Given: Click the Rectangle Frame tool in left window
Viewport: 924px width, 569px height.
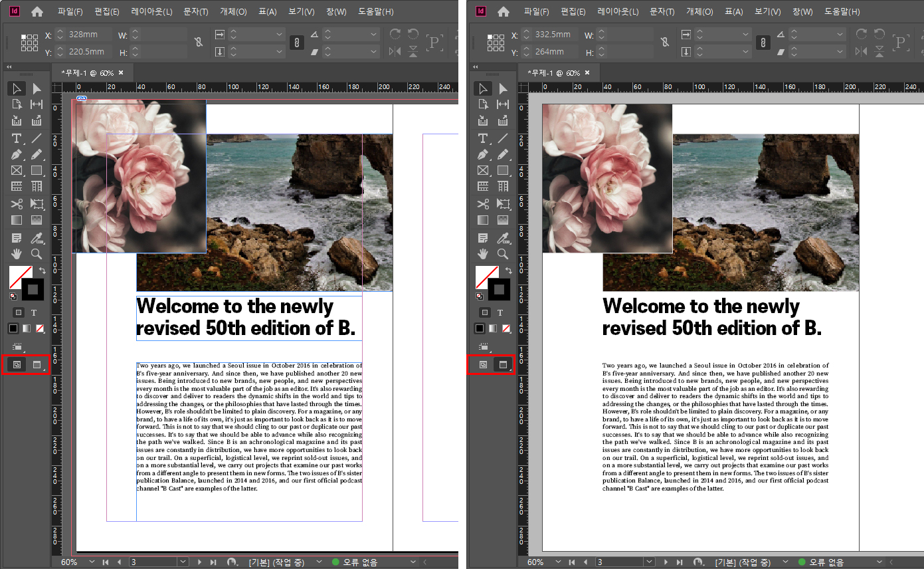Looking at the screenshot, I should (17, 171).
